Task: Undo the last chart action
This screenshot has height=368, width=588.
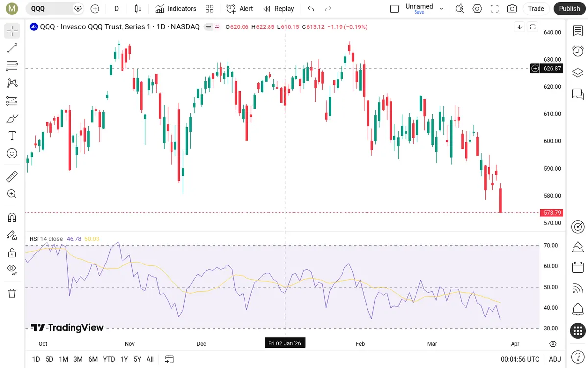Action: click(x=311, y=9)
